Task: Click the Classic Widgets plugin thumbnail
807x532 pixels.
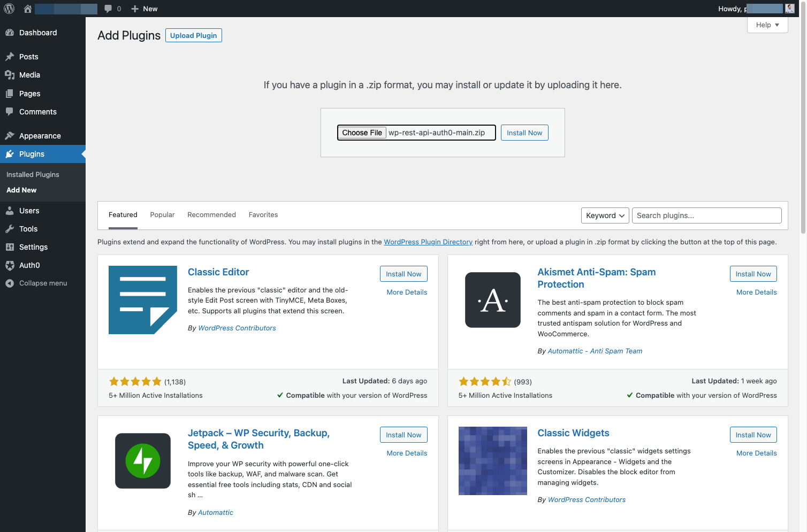Action: (x=493, y=461)
